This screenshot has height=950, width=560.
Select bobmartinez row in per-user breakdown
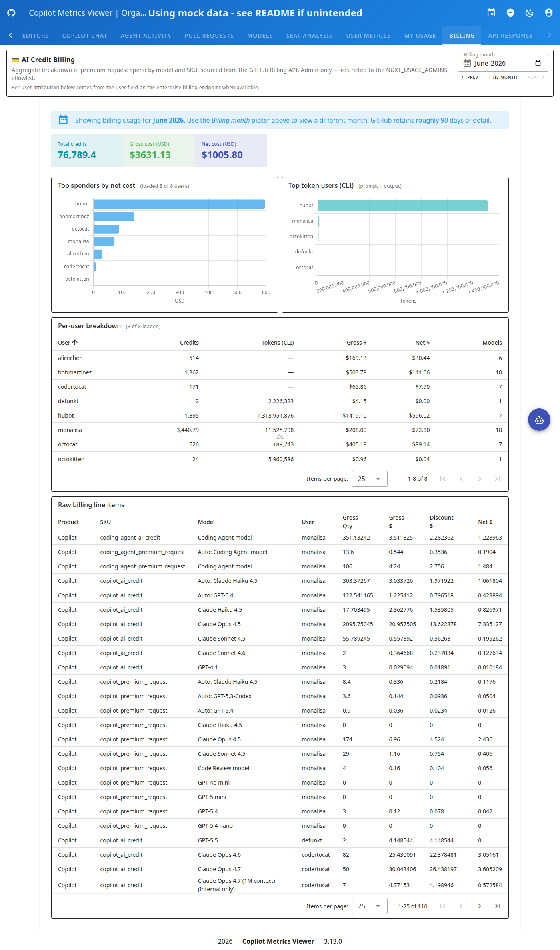pyautogui.click(x=280, y=372)
